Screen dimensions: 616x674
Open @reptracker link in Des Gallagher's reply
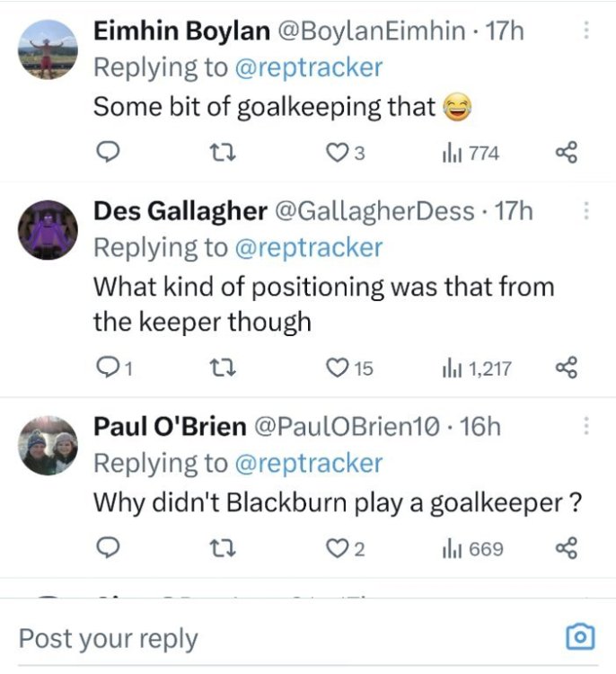click(x=308, y=247)
